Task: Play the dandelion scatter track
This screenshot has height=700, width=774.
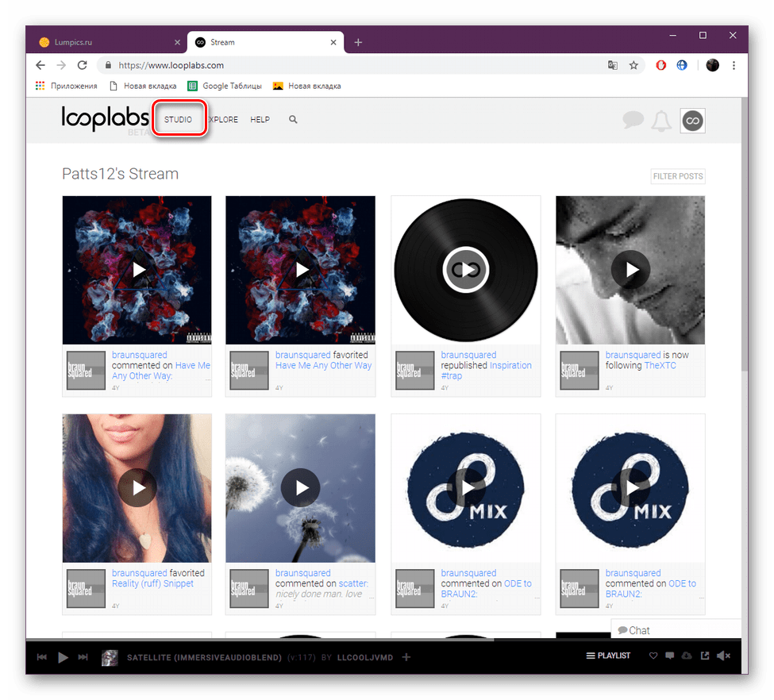Action: (x=300, y=488)
